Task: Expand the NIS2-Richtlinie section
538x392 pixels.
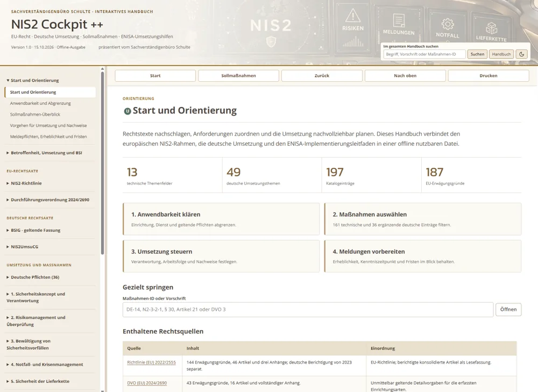Action: click(x=24, y=183)
